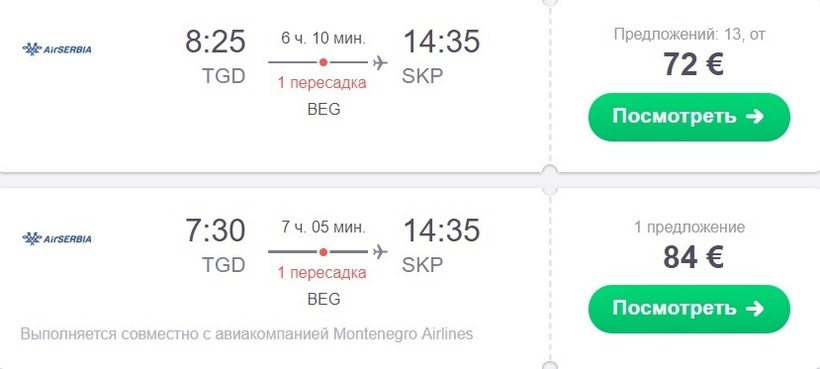The width and height of the screenshot is (820, 369).
Task: Open the 72 € offer with Посмотреть
Action: [689, 117]
